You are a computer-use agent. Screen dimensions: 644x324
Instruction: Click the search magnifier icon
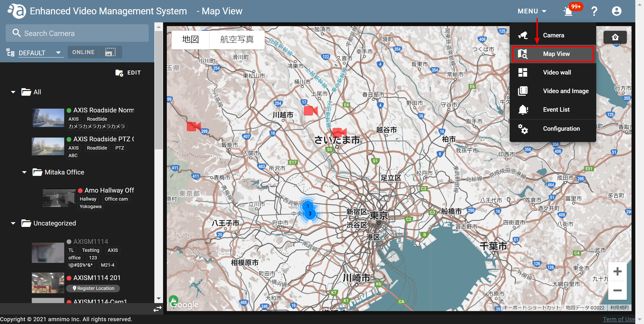coord(16,33)
